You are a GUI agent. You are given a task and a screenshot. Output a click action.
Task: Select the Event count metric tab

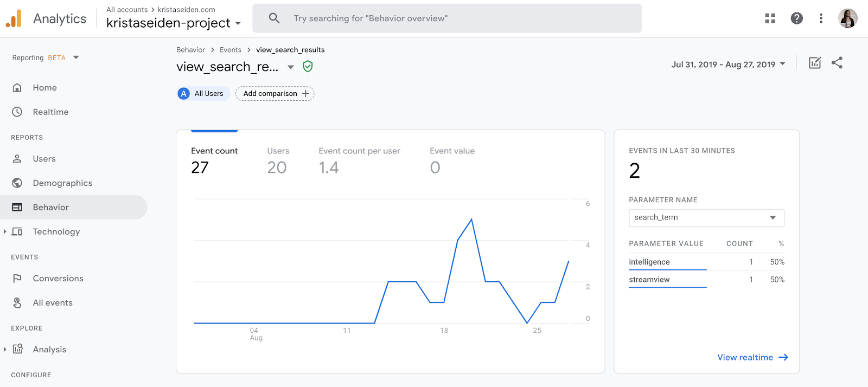click(x=214, y=160)
